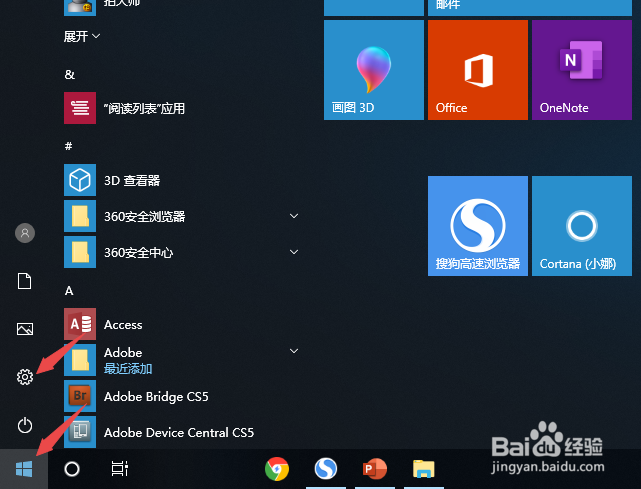
Task: Open Adobe Device Central CS5 icon
Action: (80, 432)
